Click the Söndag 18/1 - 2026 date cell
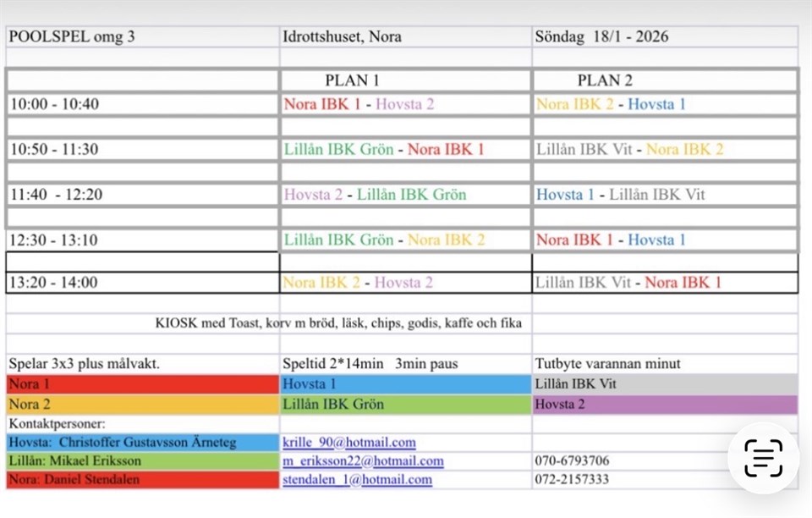This screenshot has width=812, height=518. pyautogui.click(x=601, y=37)
